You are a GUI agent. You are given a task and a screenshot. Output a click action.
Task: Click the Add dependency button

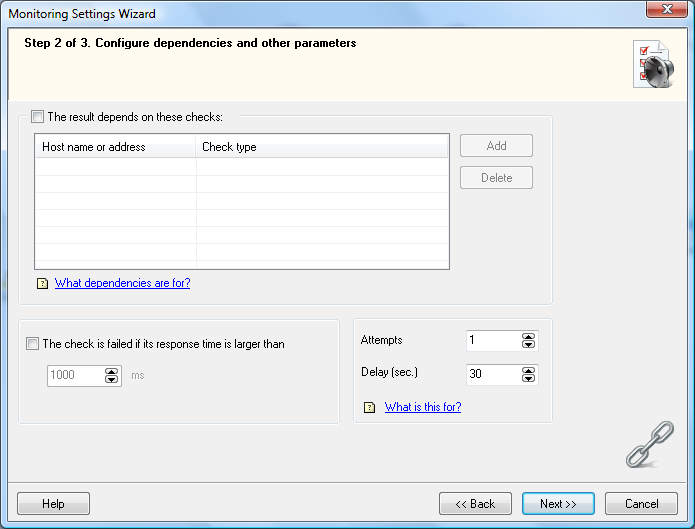496,146
